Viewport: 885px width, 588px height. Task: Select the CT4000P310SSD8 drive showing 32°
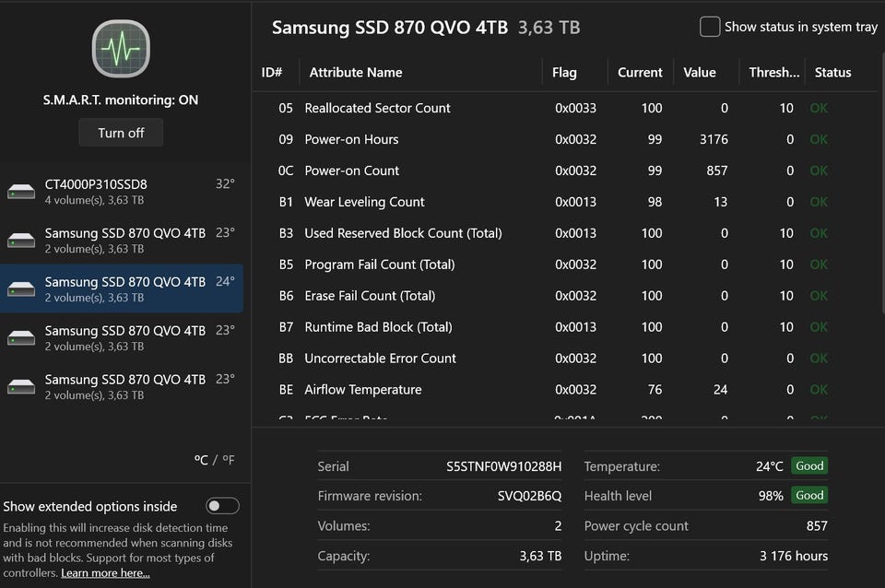click(x=124, y=192)
